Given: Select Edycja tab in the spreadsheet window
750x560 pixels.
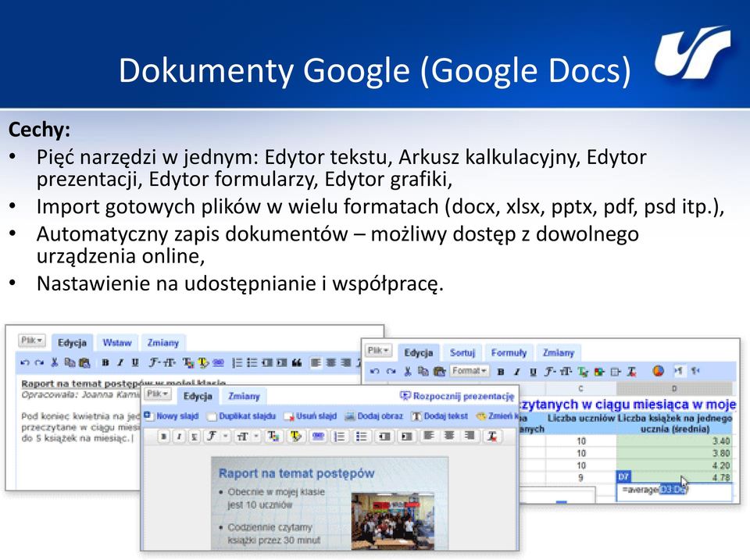Looking at the screenshot, I should (x=419, y=352).
